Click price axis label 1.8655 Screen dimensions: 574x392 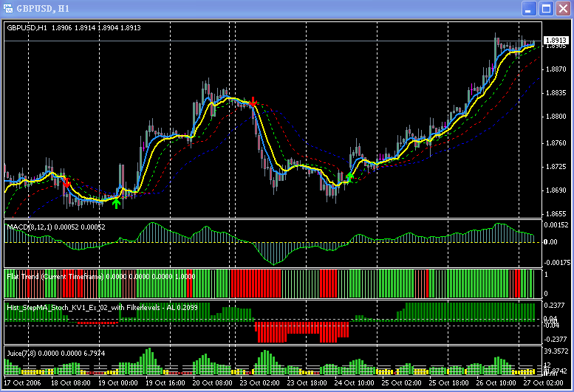tap(556, 214)
